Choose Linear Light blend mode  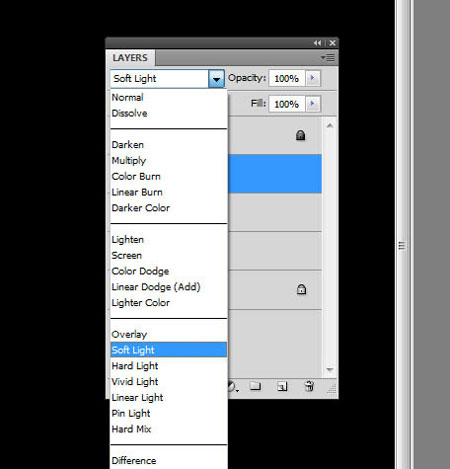coord(169,398)
